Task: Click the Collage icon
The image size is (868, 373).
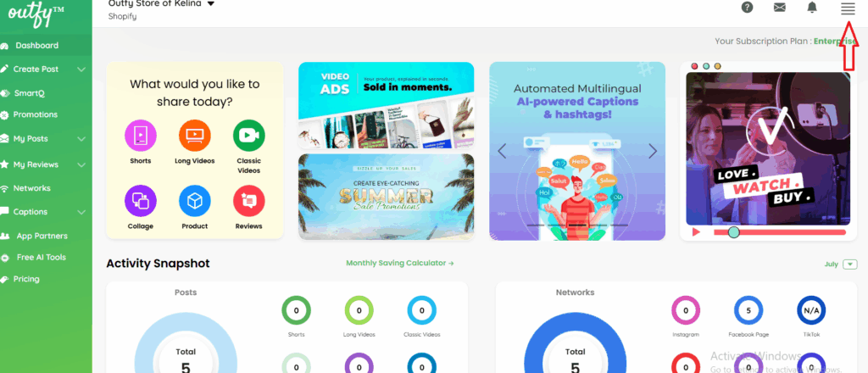Action: (141, 200)
